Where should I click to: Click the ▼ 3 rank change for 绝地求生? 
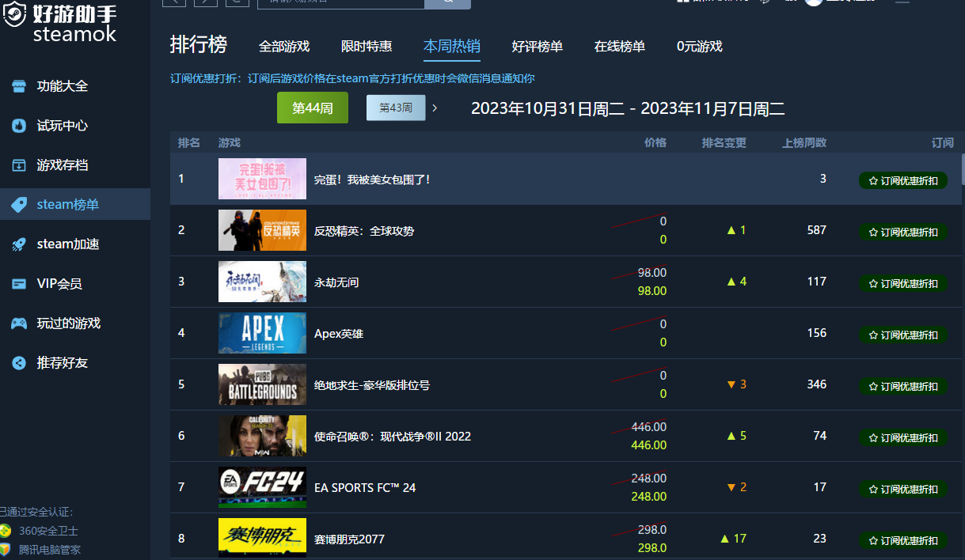tap(737, 384)
